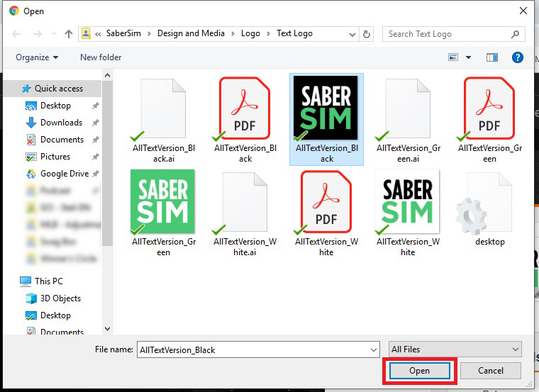Open 3D Objects in the sidebar

coord(60,298)
